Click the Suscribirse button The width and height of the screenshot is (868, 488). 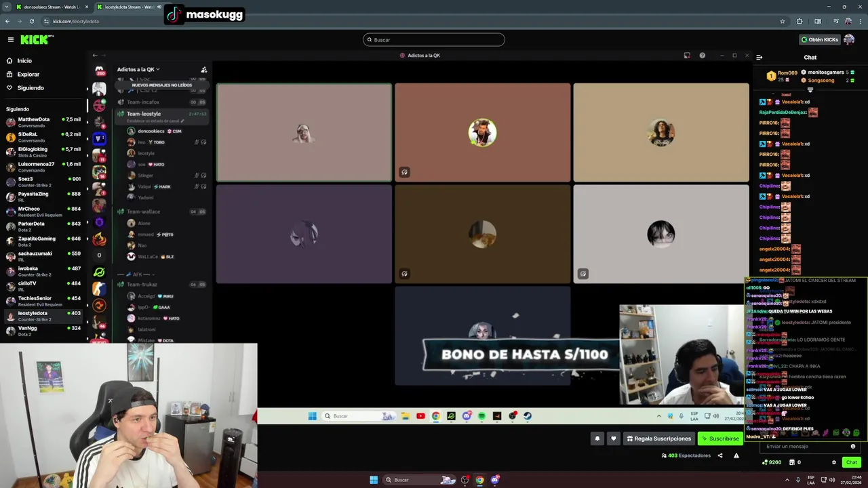720,439
